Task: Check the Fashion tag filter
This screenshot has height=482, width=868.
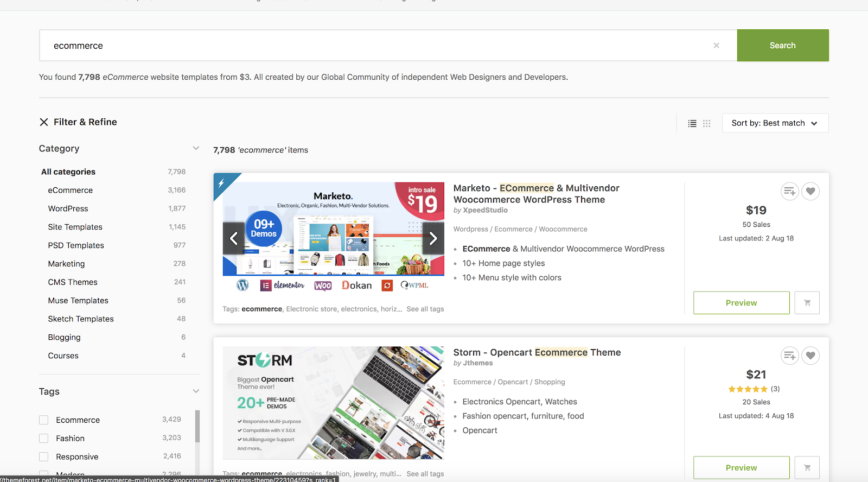Action: pyautogui.click(x=44, y=439)
